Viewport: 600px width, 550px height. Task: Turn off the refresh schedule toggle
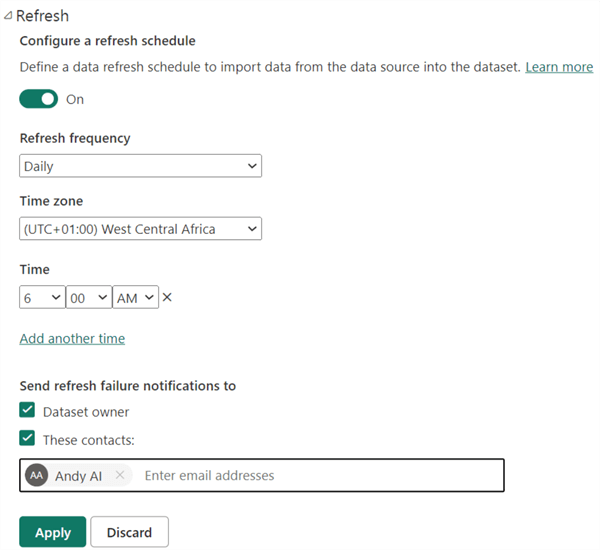pos(39,99)
